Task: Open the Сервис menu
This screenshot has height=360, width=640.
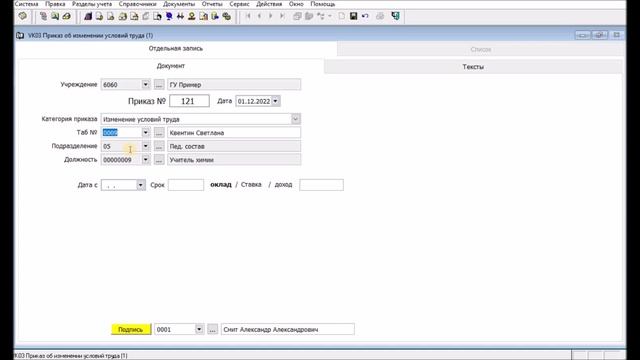Action: click(x=240, y=4)
